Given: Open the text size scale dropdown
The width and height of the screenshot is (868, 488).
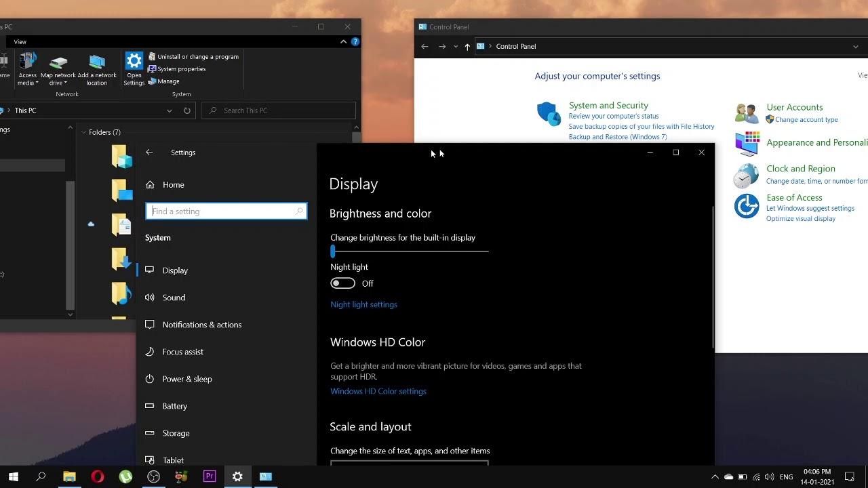Looking at the screenshot, I should pyautogui.click(x=410, y=464).
